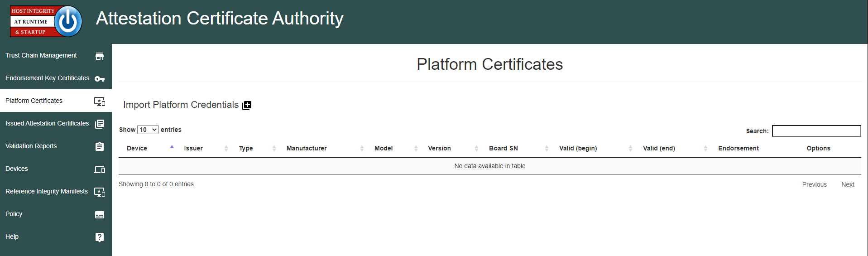868x256 pixels.
Task: Sort table by Board SN column
Action: [x=516, y=148]
